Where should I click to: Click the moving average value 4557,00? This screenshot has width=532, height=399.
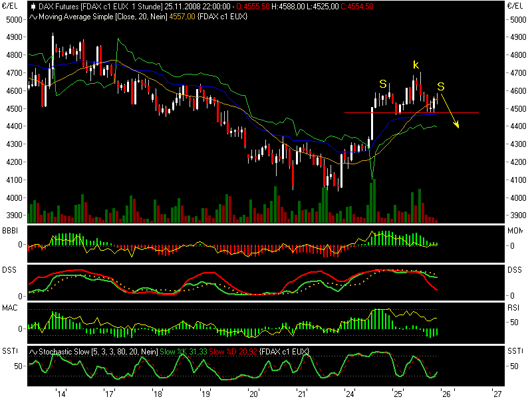[182, 17]
